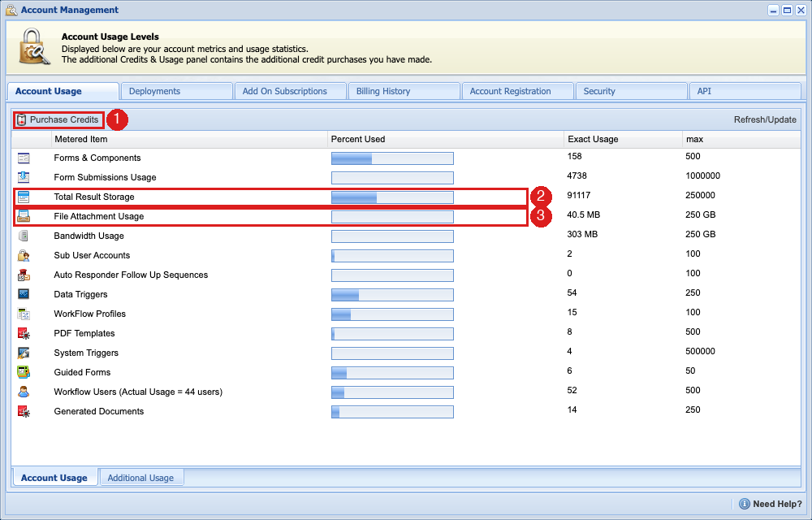The width and height of the screenshot is (812, 520).
Task: Click the Forms & Components progress bar
Action: pos(392,158)
